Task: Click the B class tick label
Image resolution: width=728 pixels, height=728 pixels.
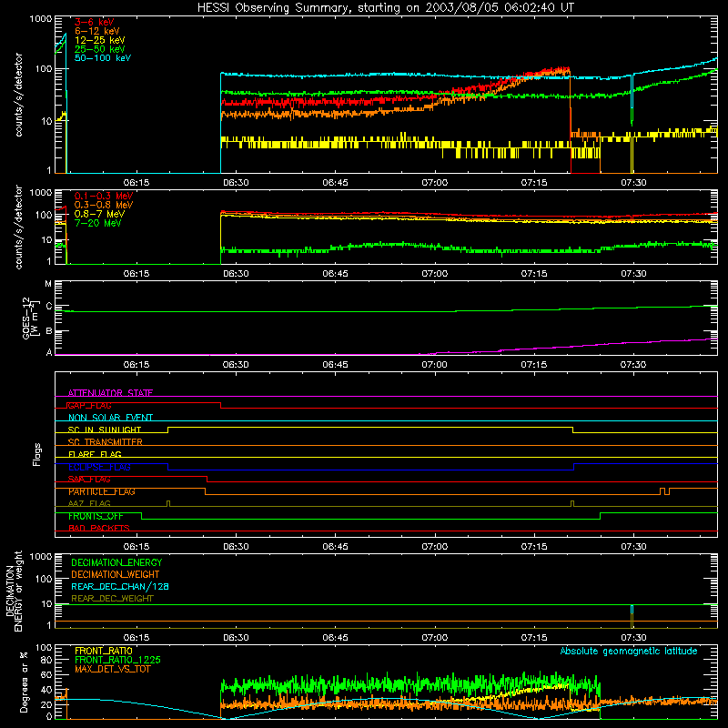Action: tap(49, 331)
